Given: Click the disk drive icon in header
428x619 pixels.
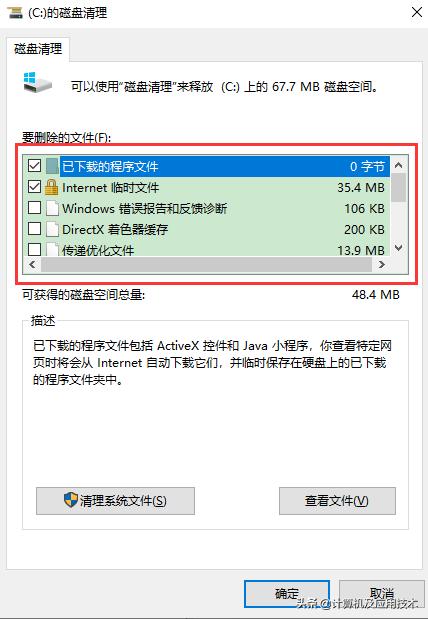Looking at the screenshot, I should tap(37, 83).
